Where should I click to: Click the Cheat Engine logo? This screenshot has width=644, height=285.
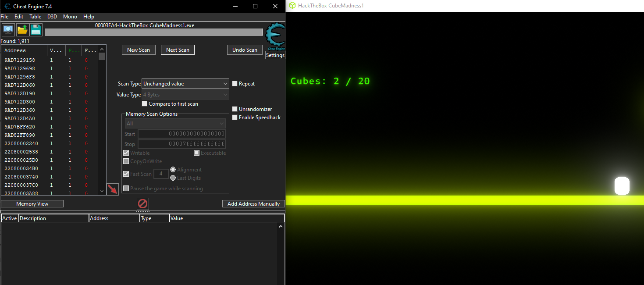pos(275,37)
